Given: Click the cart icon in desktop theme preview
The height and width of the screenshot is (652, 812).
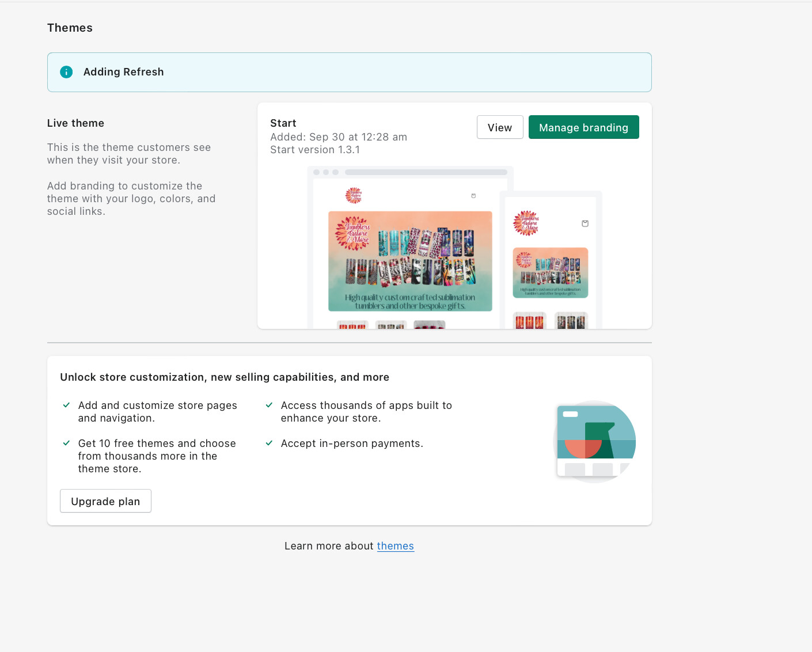Looking at the screenshot, I should (473, 196).
